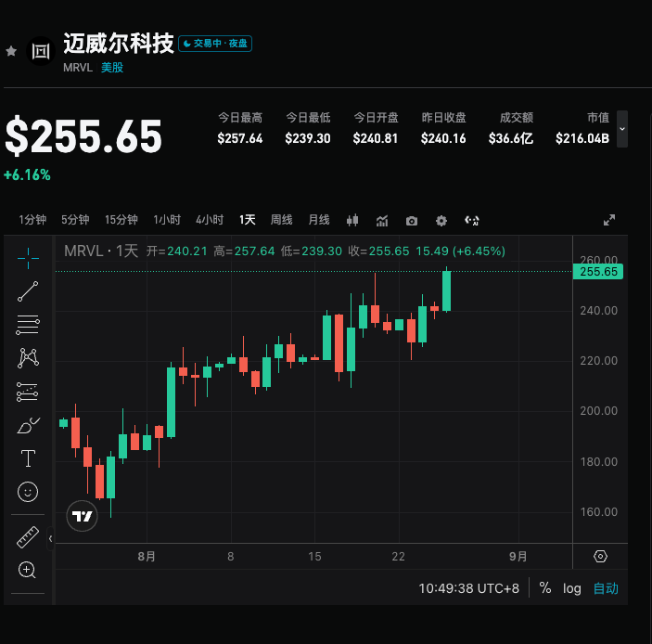Open the indicators menu
The image size is (652, 644).
coord(382,221)
